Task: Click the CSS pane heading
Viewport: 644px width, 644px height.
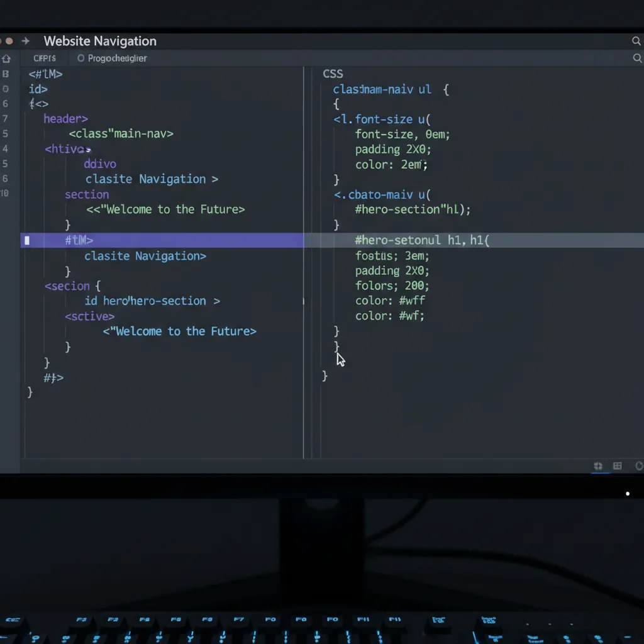Action: pyautogui.click(x=333, y=74)
